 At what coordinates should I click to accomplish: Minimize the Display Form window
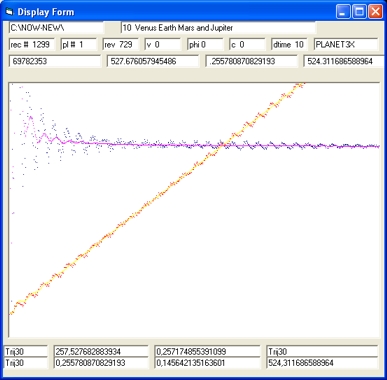[343, 12]
